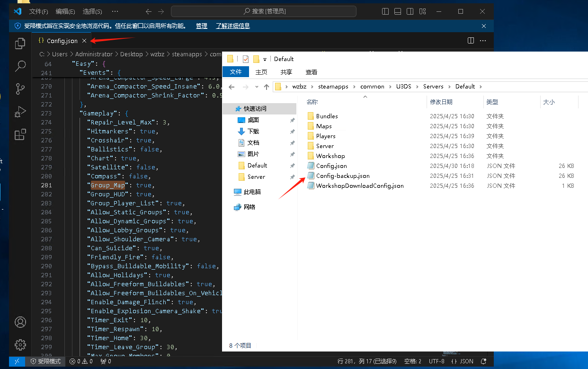Switch to the Config.json editor tab
This screenshot has height=369, width=588.
pyautogui.click(x=62, y=41)
